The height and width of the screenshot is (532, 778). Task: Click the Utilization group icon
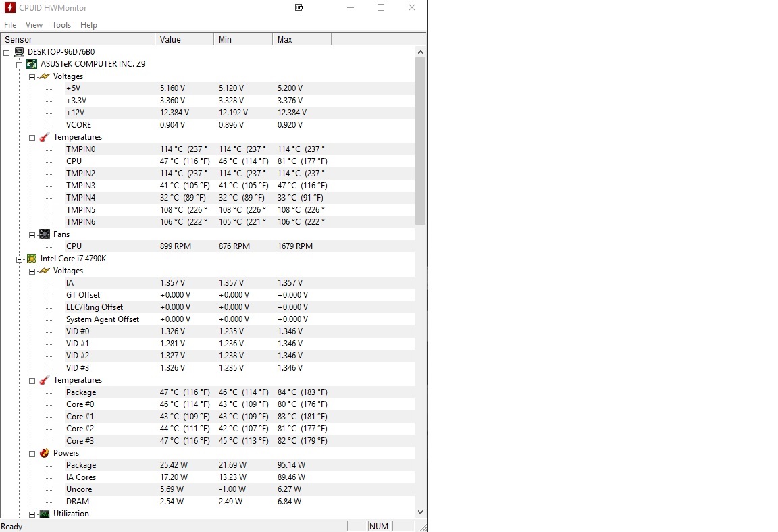[x=45, y=514]
